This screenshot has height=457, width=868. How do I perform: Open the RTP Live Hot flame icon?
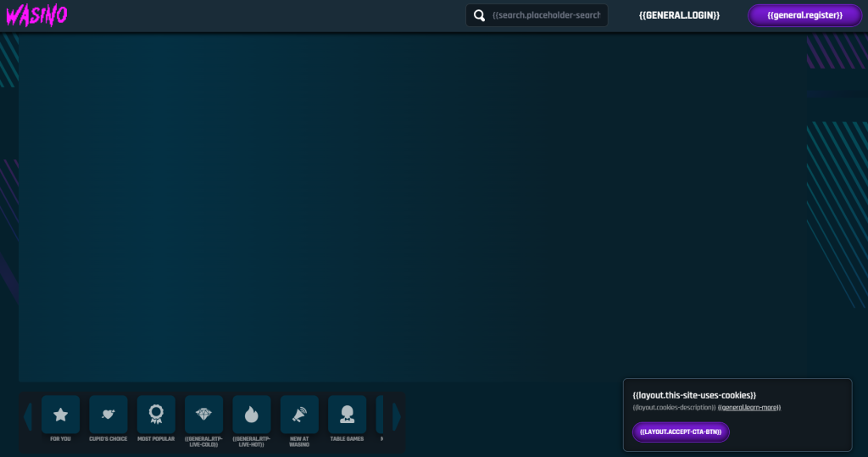(x=252, y=414)
